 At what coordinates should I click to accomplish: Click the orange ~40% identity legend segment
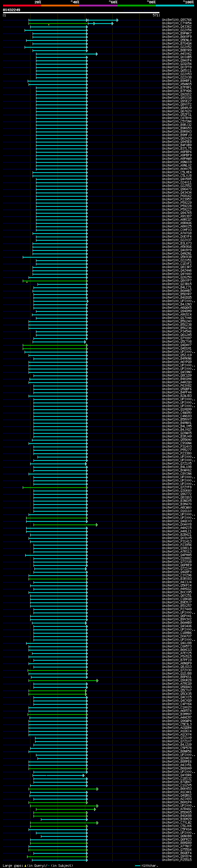60,6
